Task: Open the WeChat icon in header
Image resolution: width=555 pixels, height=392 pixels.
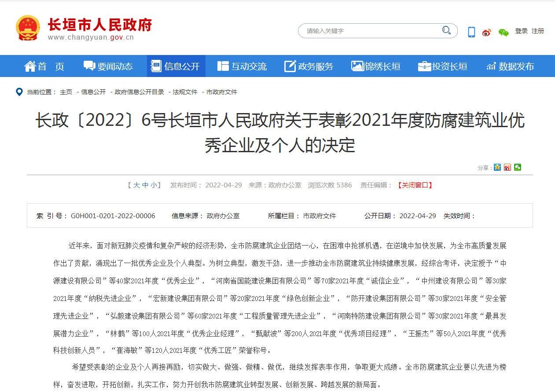Action: [504, 32]
